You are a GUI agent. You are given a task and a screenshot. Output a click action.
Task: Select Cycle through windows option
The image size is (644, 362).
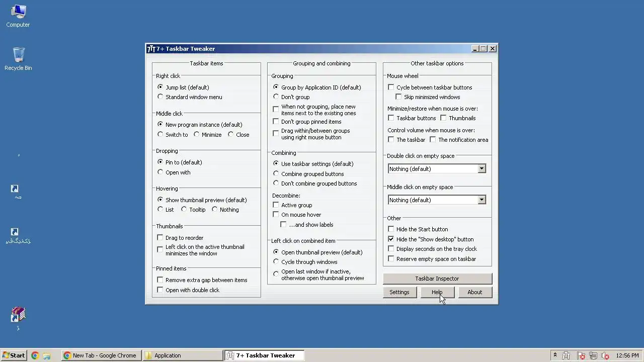(276, 261)
